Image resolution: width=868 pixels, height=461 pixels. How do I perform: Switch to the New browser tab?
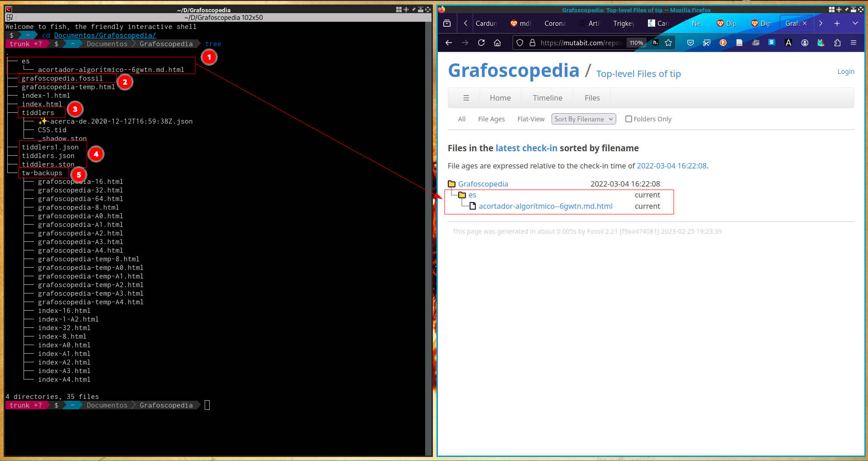click(x=693, y=24)
